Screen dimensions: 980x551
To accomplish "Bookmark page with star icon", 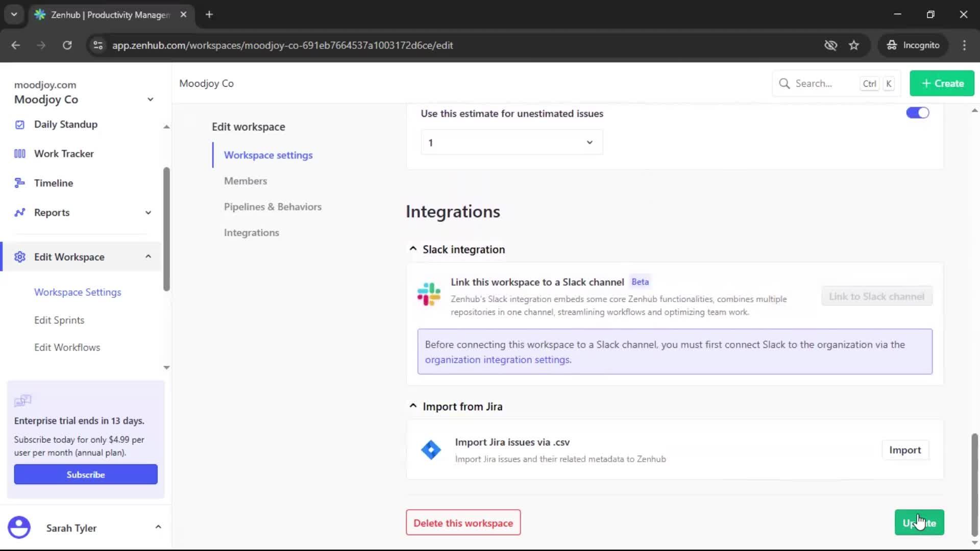I will pos(854,45).
